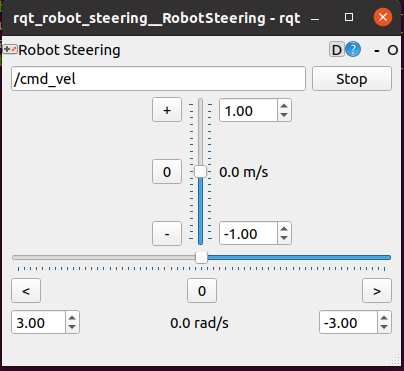Viewport: 404px width, 371px height.
Task: Click the dash button beside help icon
Action: (x=377, y=51)
